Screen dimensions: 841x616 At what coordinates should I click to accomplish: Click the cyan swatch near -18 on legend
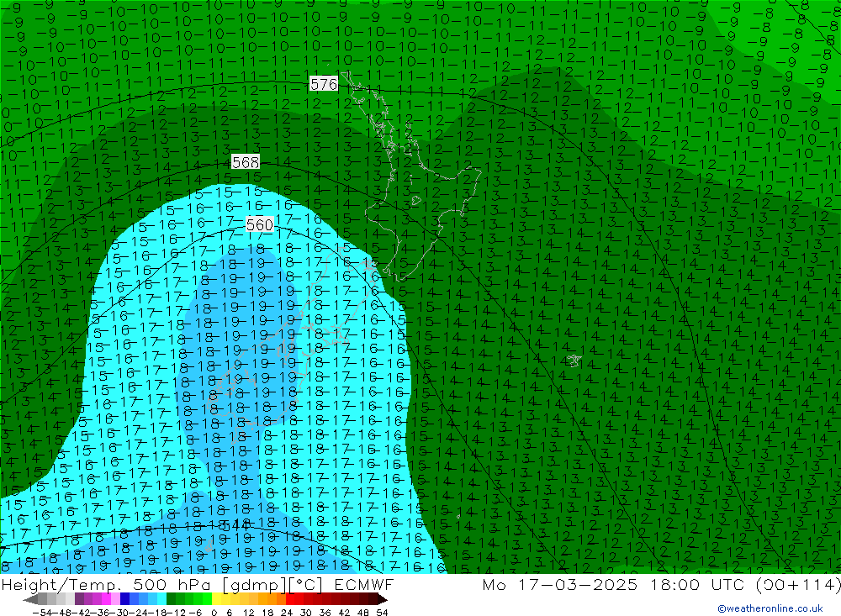(x=161, y=599)
